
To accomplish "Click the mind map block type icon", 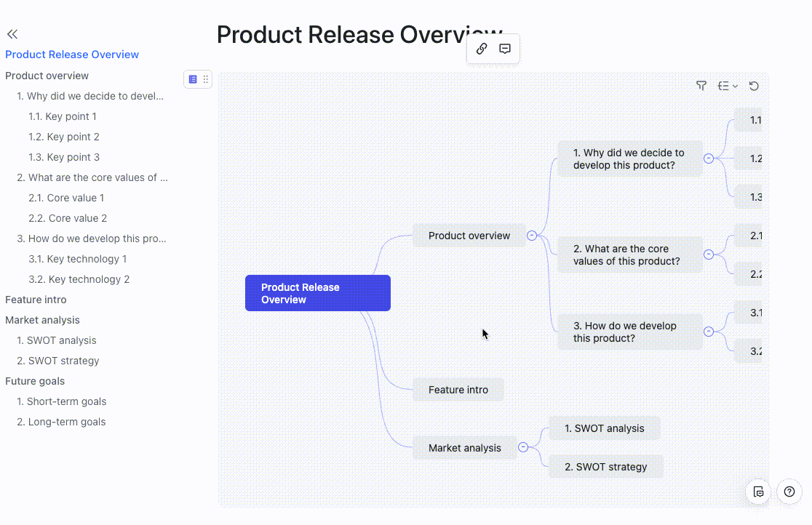I will pos(193,79).
